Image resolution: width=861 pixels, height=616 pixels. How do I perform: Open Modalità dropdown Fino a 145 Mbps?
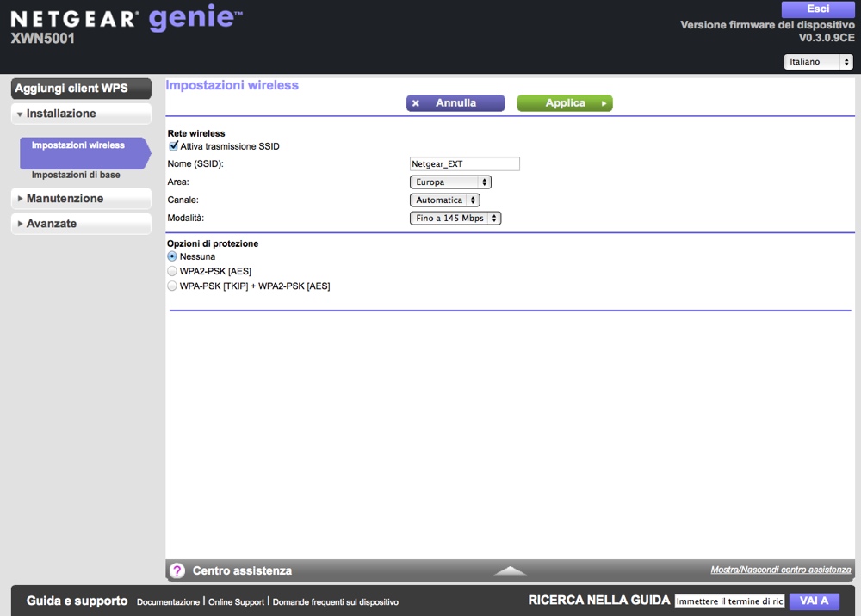(455, 219)
